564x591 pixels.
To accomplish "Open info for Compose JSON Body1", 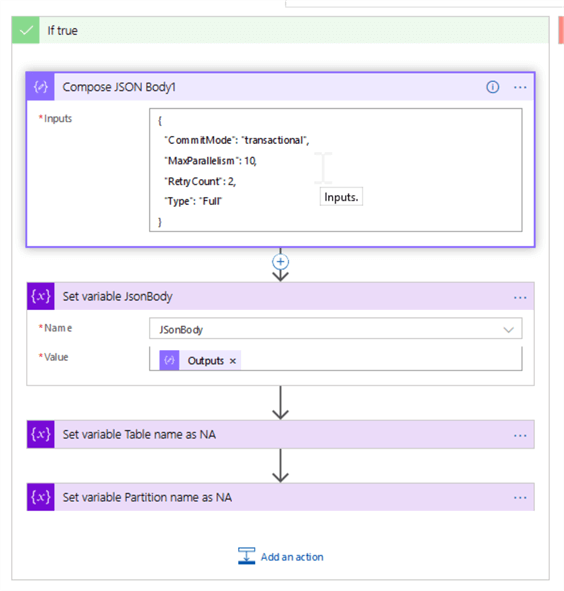I will pyautogui.click(x=492, y=87).
